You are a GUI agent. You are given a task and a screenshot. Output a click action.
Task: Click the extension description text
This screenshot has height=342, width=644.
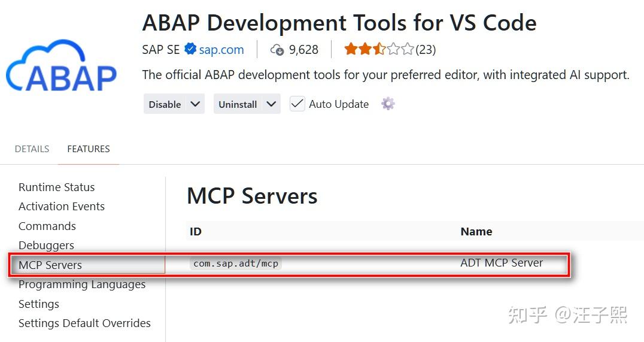385,75
